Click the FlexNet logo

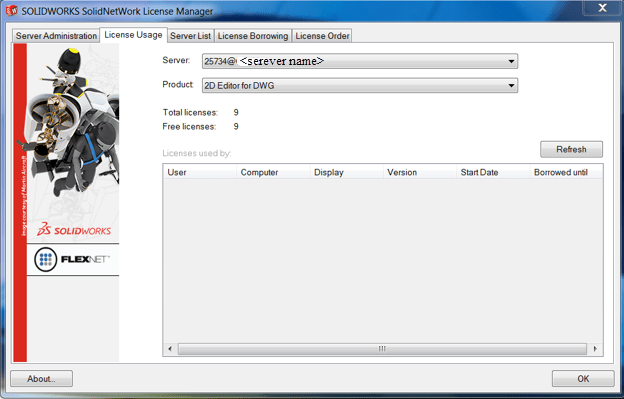pyautogui.click(x=73, y=259)
